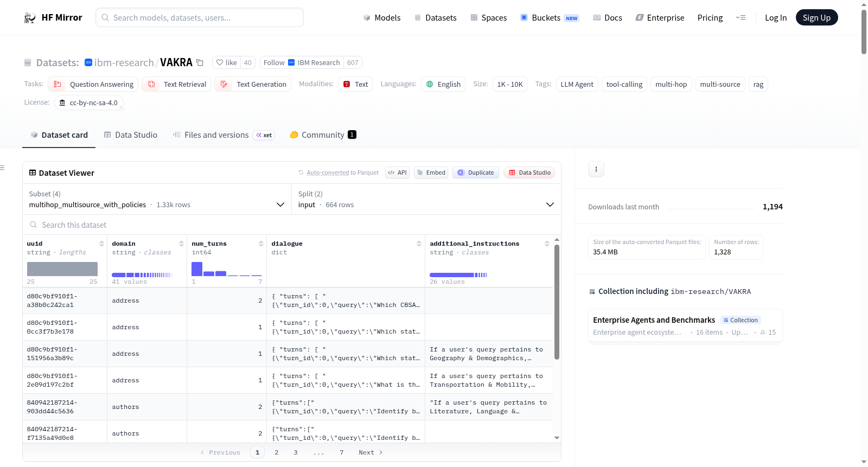Select the multi-hop tag
This screenshot has height=467, width=868.
click(x=671, y=84)
